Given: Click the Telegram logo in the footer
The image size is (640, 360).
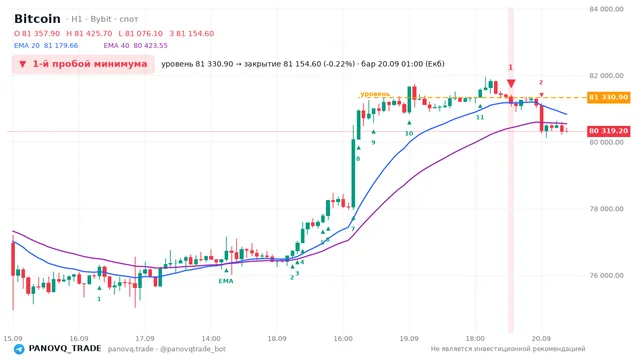Looking at the screenshot, I should coord(19,349).
